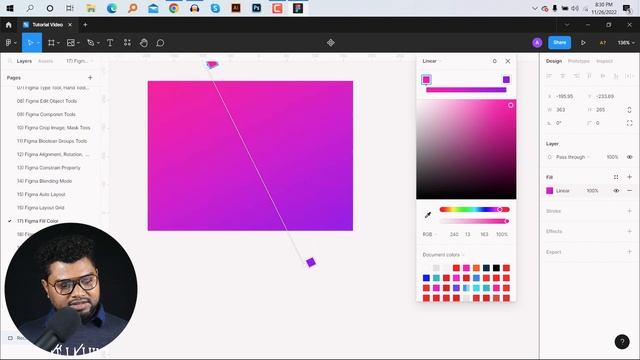The height and width of the screenshot is (360, 640).
Task: Toggle layer visibility eye icon
Action: pos(629,157)
